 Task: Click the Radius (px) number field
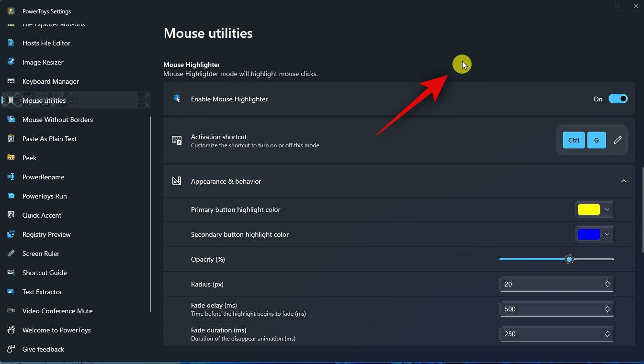[551, 284]
